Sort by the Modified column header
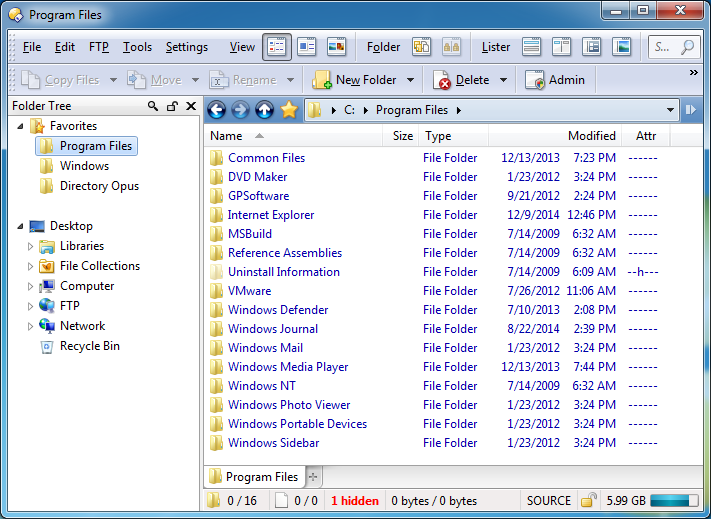Image resolution: width=711 pixels, height=519 pixels. [x=555, y=136]
